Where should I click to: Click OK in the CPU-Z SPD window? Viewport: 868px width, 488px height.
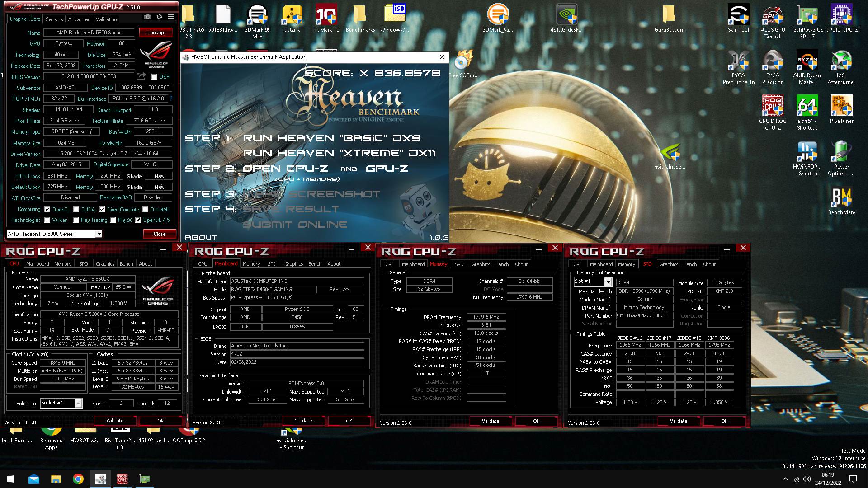pos(724,421)
